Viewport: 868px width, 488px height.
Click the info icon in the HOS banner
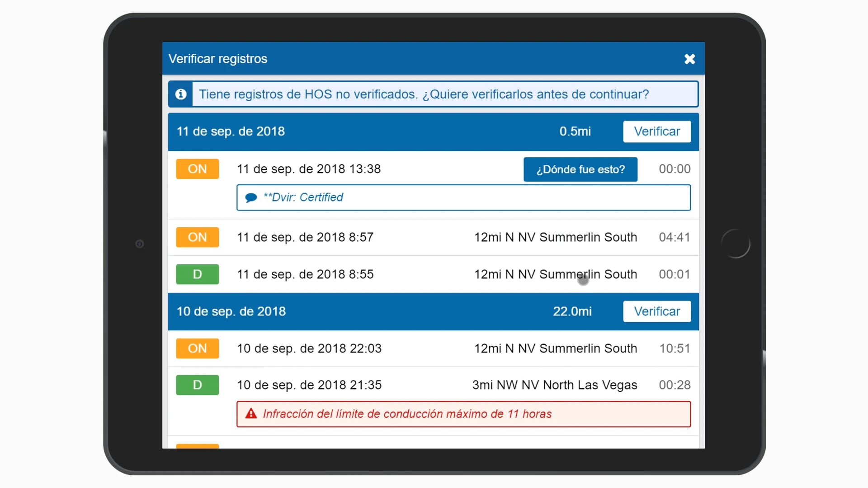[x=181, y=94]
